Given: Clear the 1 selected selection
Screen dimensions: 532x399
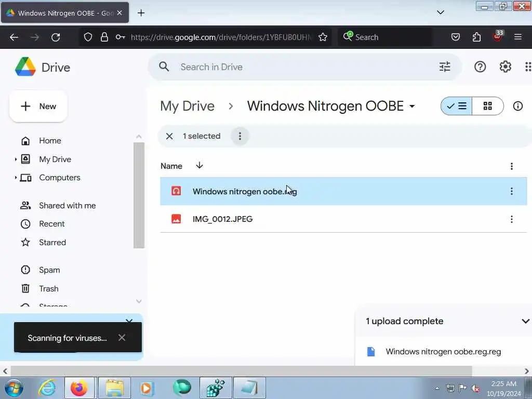Looking at the screenshot, I should (169, 136).
